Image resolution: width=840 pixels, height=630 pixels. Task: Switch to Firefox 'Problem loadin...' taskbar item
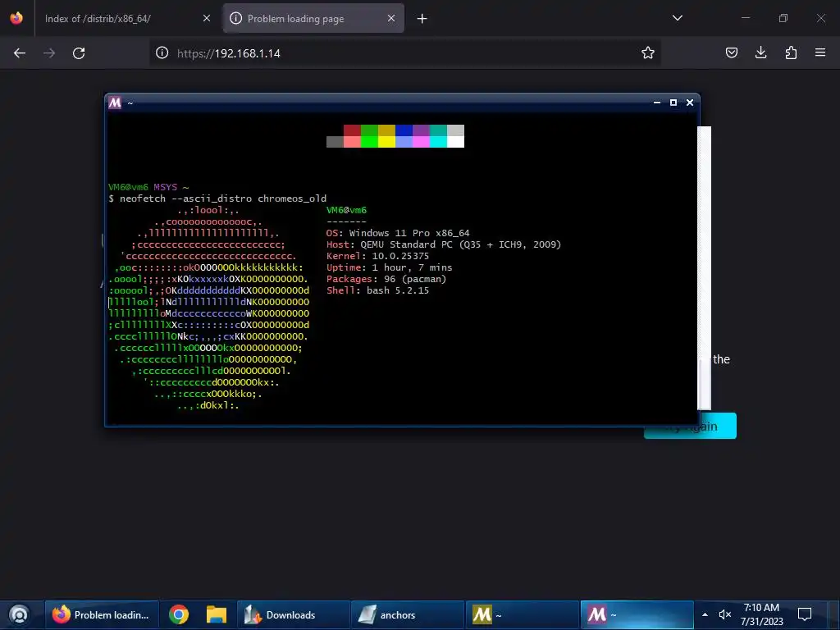(101, 615)
